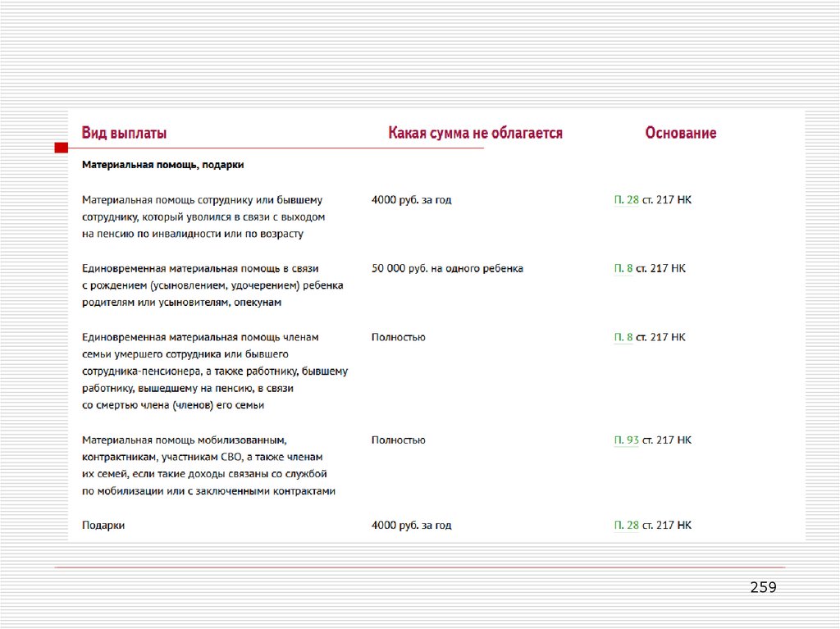Click the 'Подарки' row label
The width and height of the screenshot is (840, 629).
tap(103, 526)
